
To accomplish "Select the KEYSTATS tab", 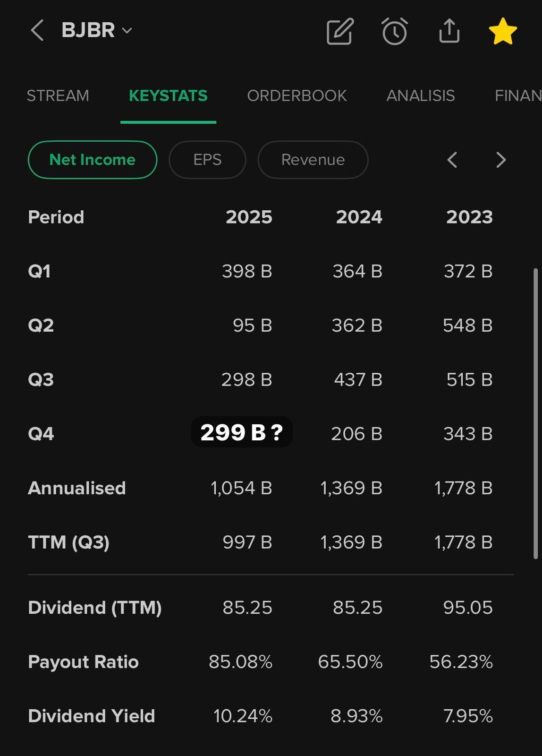I will coord(168,96).
